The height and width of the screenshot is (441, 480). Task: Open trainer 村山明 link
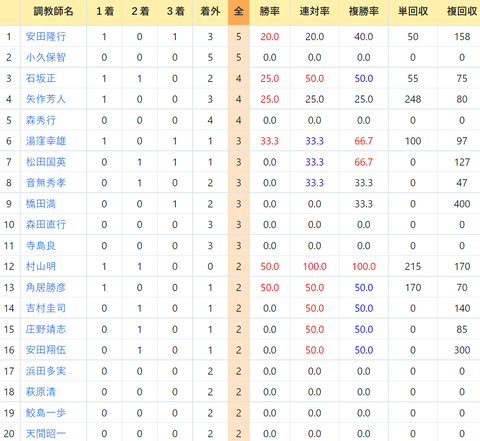41,266
